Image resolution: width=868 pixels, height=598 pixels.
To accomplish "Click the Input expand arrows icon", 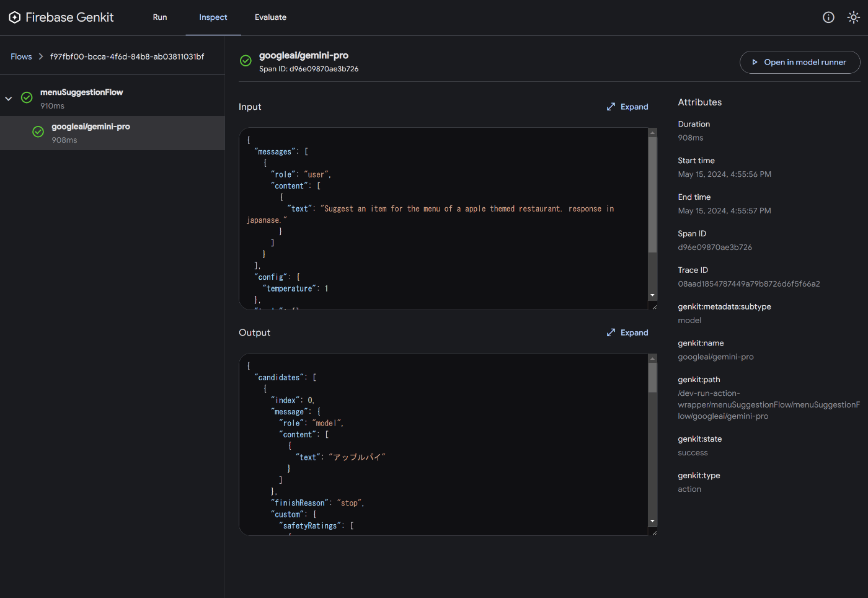I will click(x=611, y=107).
